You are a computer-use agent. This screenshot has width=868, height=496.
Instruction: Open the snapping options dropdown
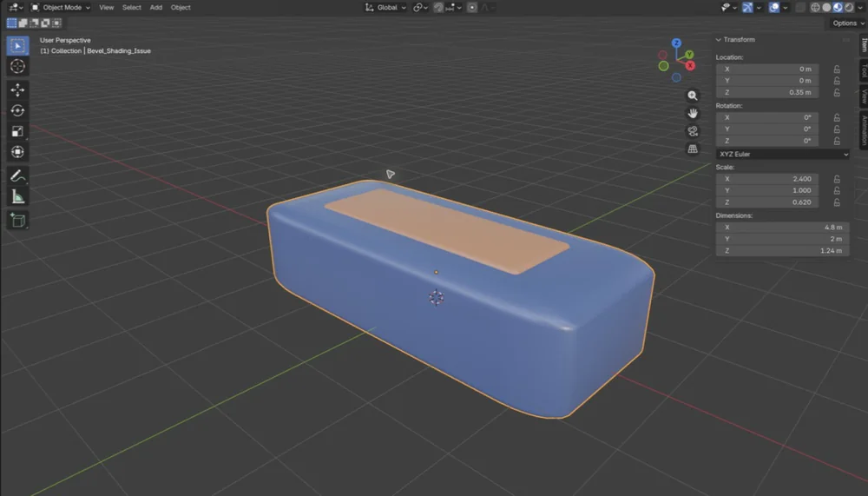coord(453,7)
